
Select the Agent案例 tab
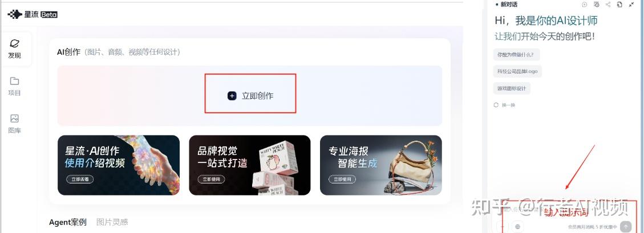68,222
